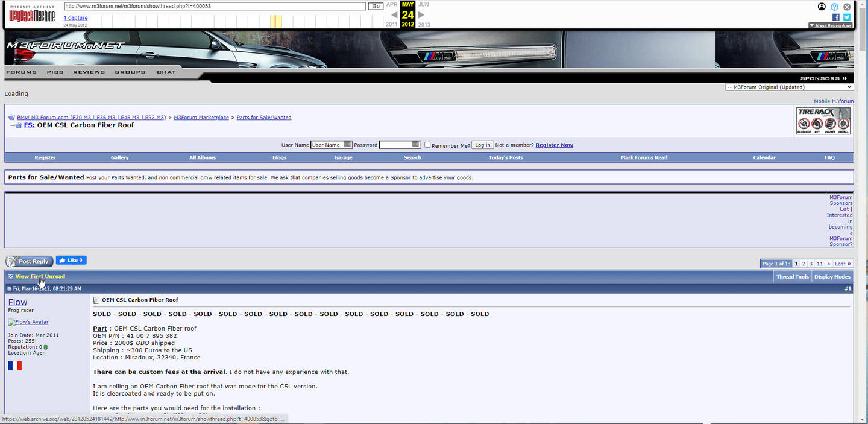The height and width of the screenshot is (424, 868).
Task: Open the Wayback Machine logo
Action: click(31, 14)
